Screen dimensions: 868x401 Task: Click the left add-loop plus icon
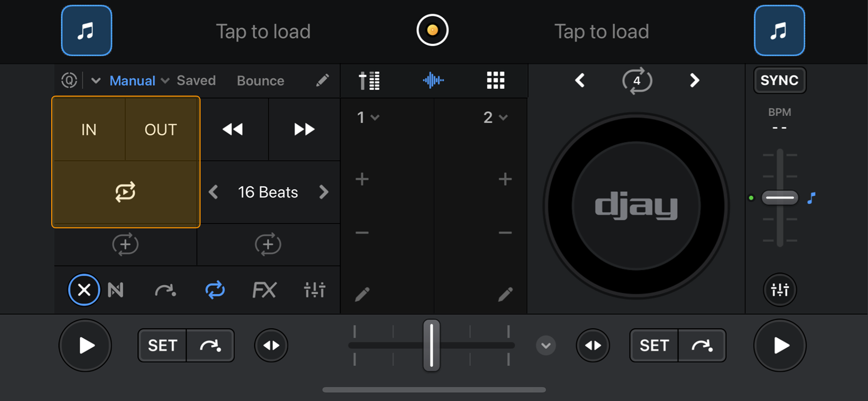(x=125, y=244)
